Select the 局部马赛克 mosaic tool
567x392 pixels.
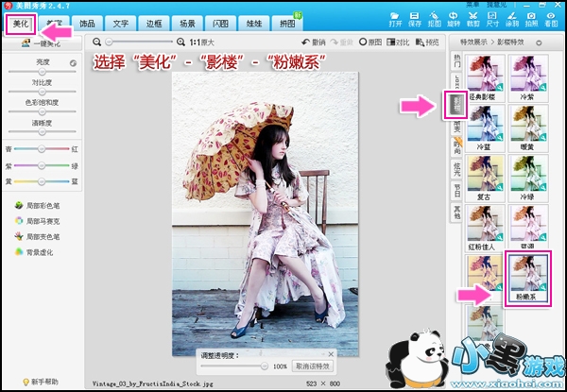click(37, 221)
